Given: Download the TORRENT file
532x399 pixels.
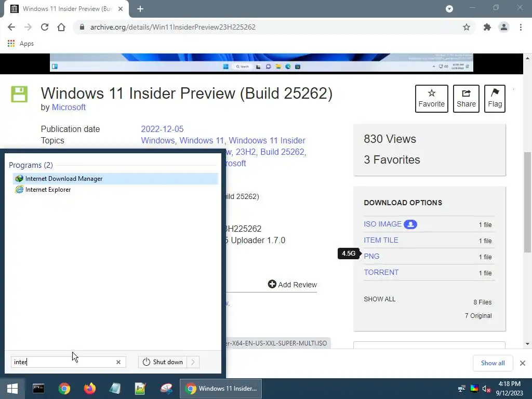Looking at the screenshot, I should (x=381, y=272).
